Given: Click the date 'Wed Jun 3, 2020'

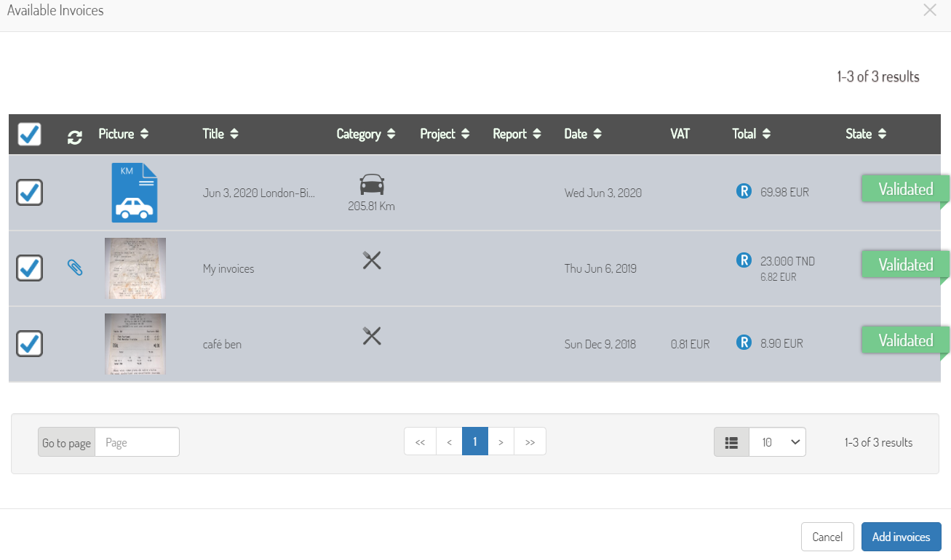Looking at the screenshot, I should [x=603, y=193].
